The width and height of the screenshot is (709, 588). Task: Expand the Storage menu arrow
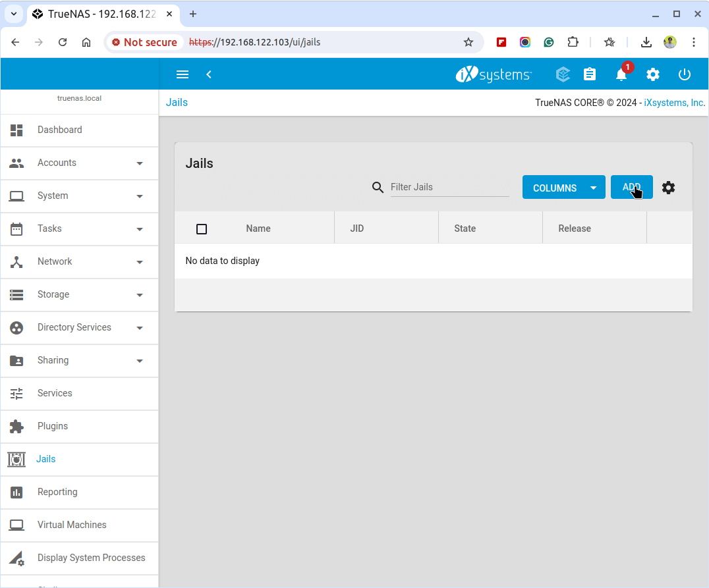point(140,295)
